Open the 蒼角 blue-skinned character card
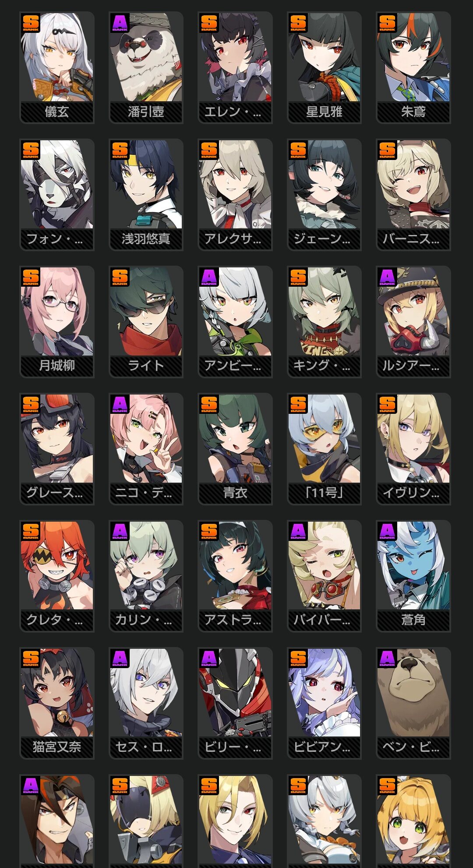The image size is (473, 868). (413, 576)
